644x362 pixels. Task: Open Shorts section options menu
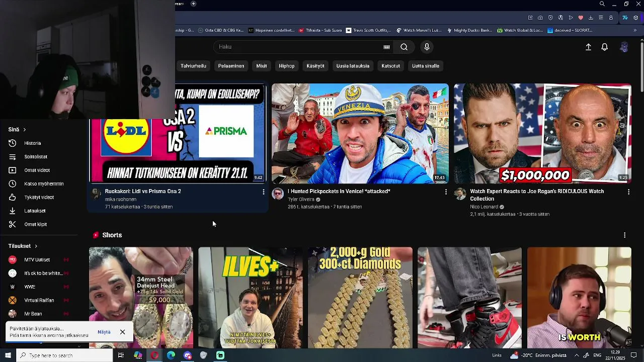(624, 235)
